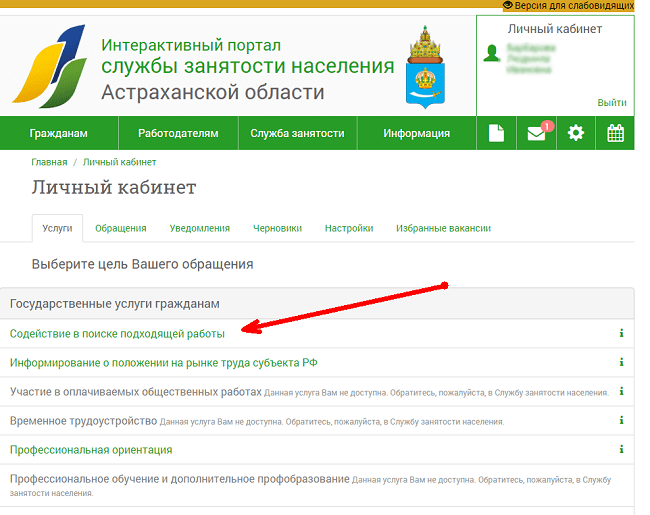Open the settings gear icon

pos(576,133)
